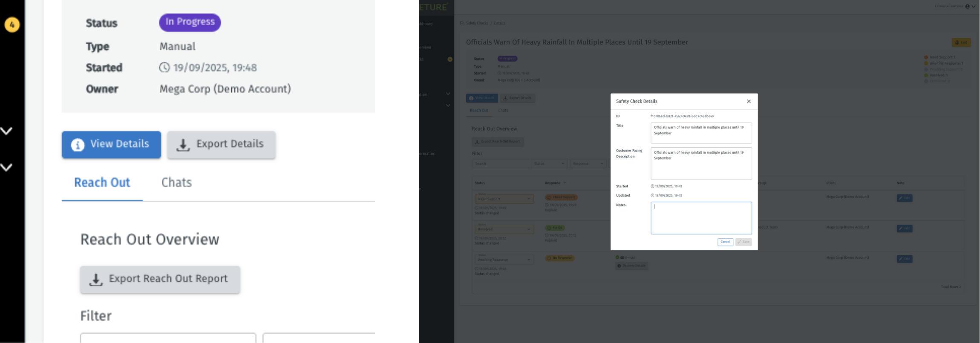Viewport: 980px width, 343px height.
Task: Click the large blue View Details button
Action: pyautogui.click(x=111, y=144)
